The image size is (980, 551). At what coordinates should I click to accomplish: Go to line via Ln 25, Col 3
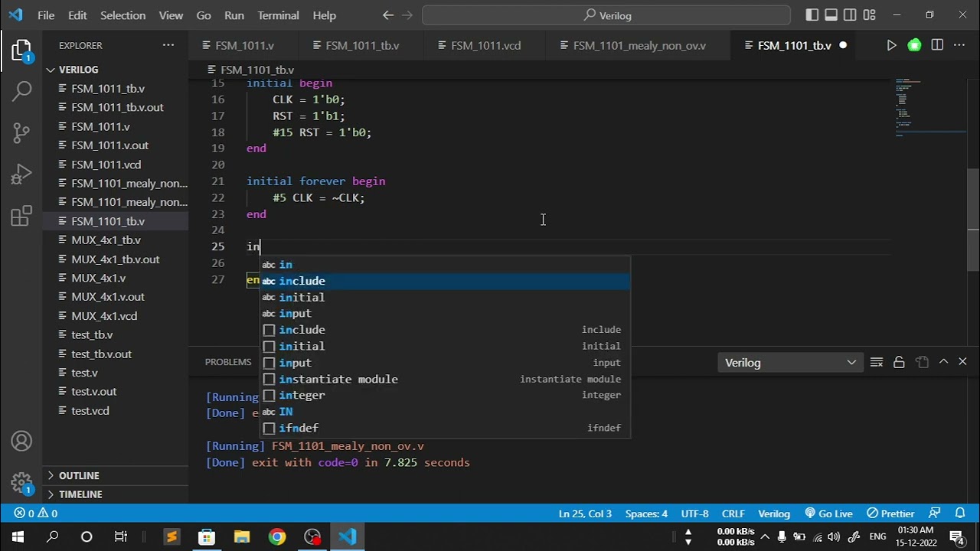click(x=585, y=514)
